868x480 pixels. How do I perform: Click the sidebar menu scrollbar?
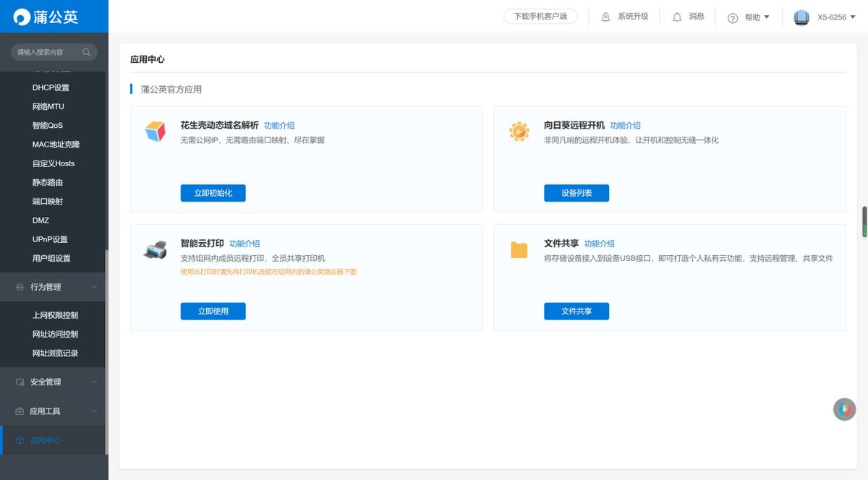click(106, 352)
